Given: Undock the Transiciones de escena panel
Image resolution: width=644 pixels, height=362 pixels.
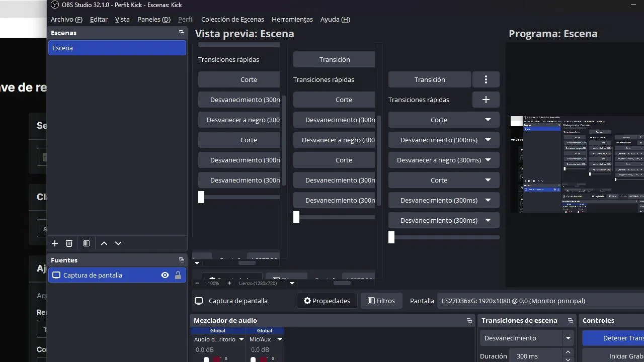Looking at the screenshot, I should click(571, 320).
